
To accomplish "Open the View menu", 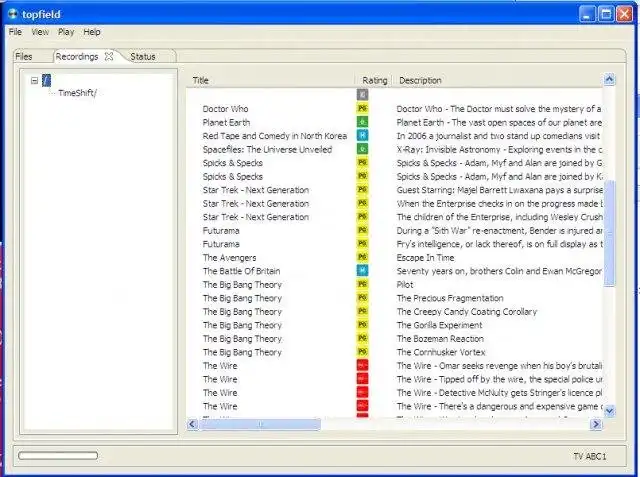I will click(40, 32).
